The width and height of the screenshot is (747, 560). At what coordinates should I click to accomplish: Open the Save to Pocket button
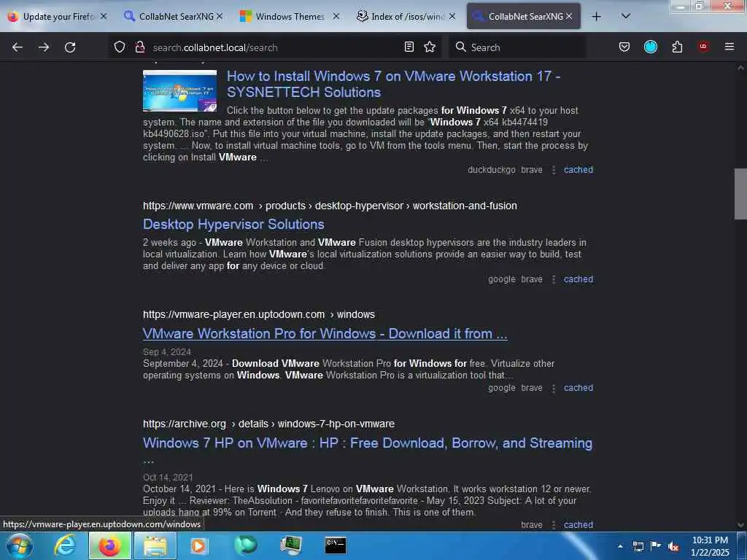pyautogui.click(x=624, y=47)
